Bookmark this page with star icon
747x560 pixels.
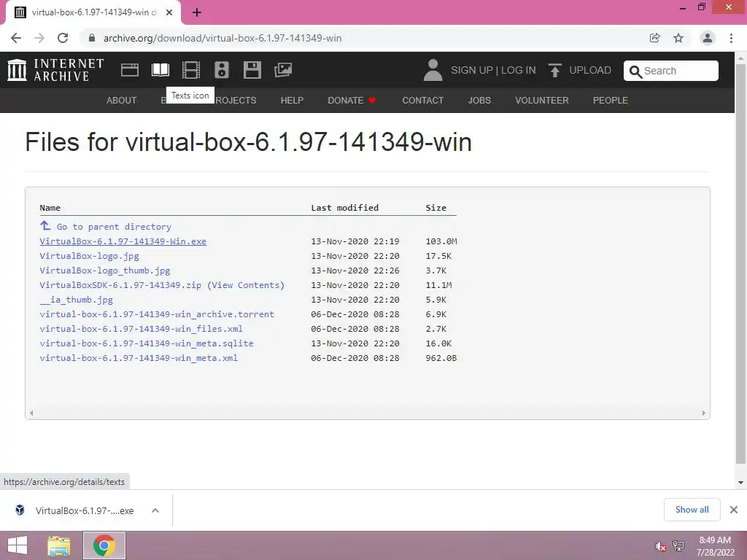(678, 38)
